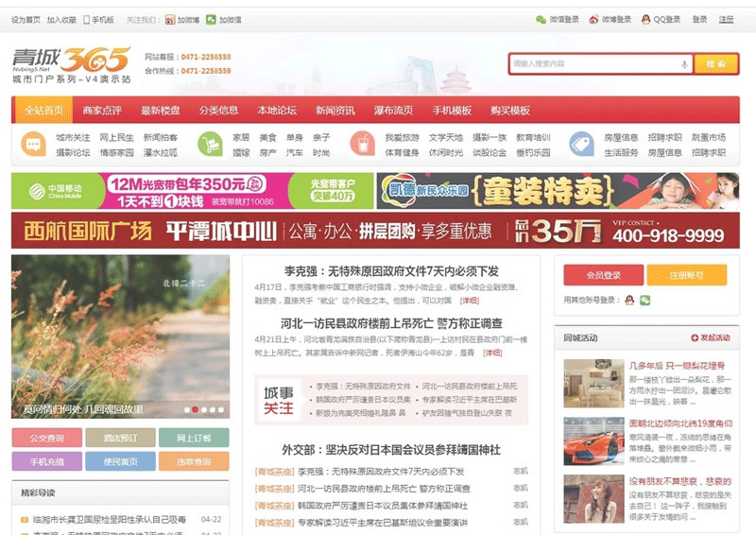Click the 西航国际广场 banner ad
This screenshot has width=756, height=535.
click(375, 231)
